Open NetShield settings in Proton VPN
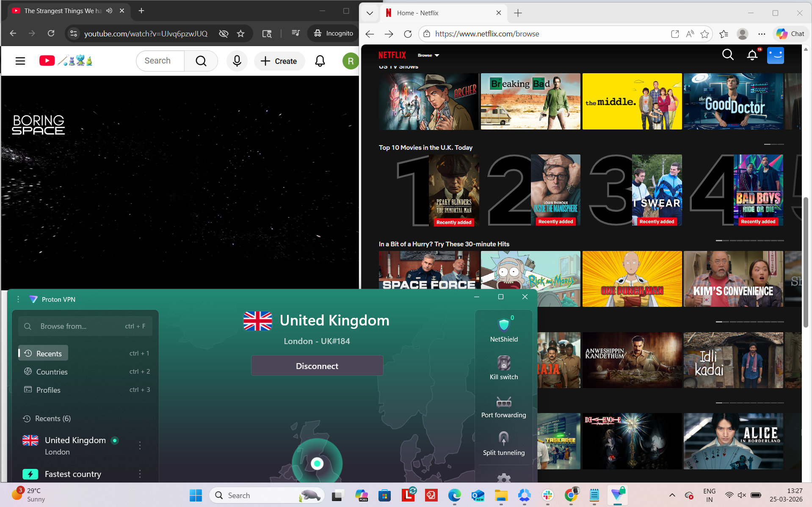812x507 pixels. pos(503,325)
